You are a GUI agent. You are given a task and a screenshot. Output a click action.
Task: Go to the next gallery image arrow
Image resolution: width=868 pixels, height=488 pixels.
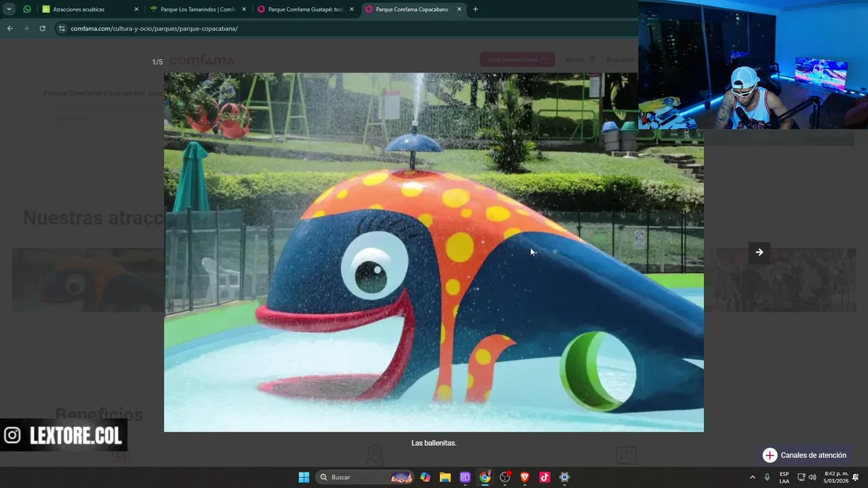point(759,252)
